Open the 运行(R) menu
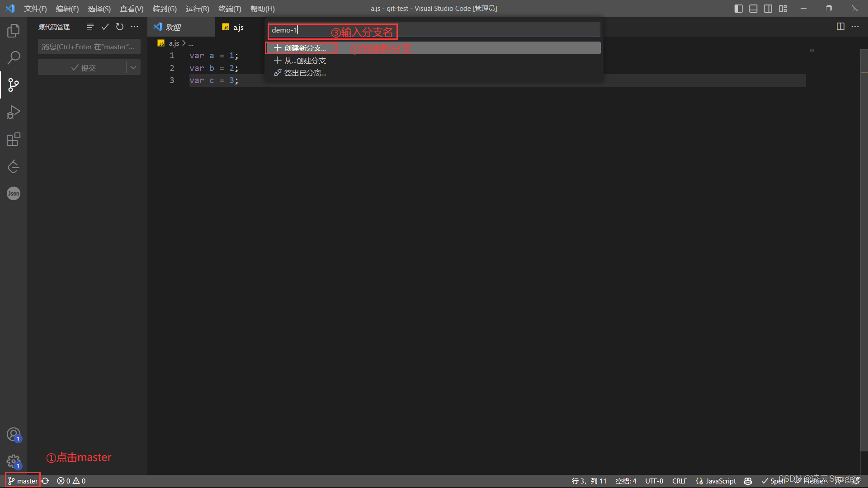868x488 pixels. tap(198, 9)
